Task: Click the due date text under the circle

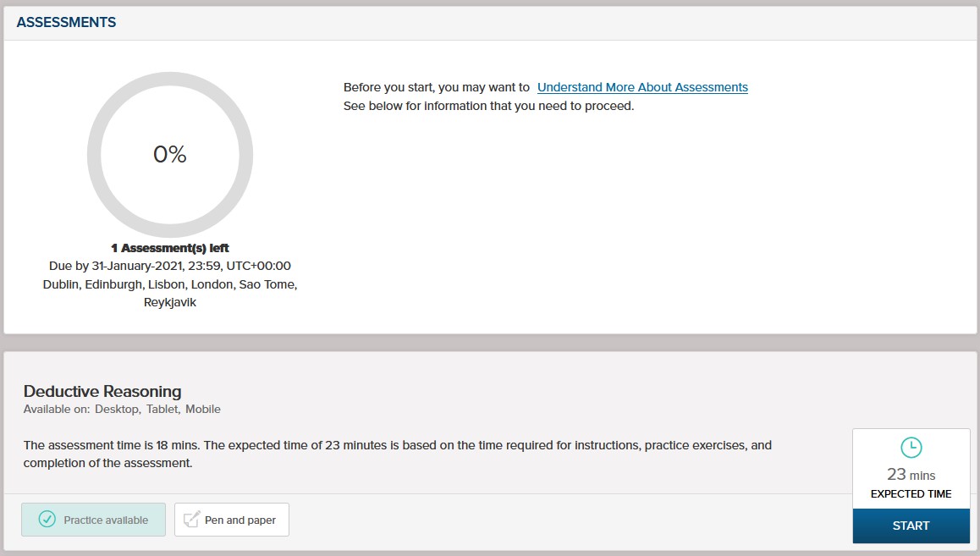Action: point(169,265)
